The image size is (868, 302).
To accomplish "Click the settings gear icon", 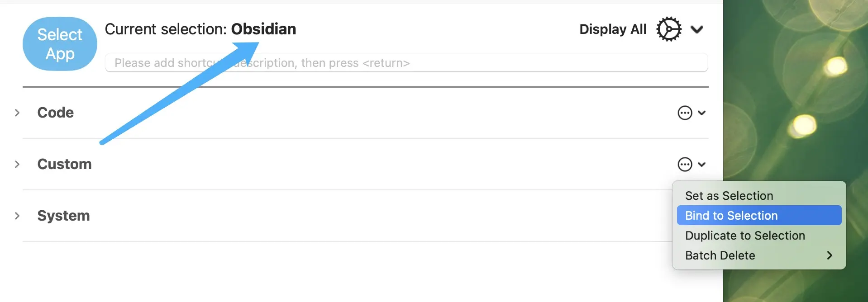I will pyautogui.click(x=668, y=29).
